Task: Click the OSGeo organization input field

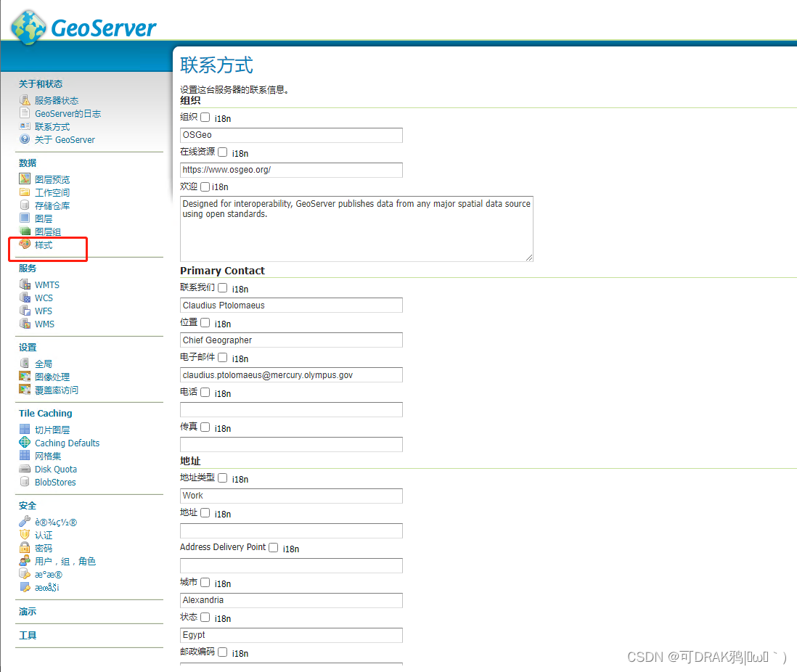Action: 290,135
